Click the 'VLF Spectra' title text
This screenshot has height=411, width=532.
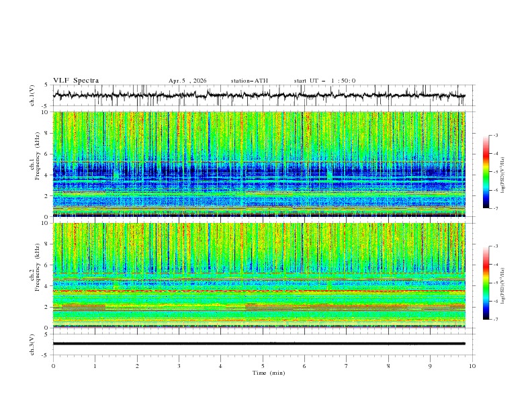(x=76, y=81)
